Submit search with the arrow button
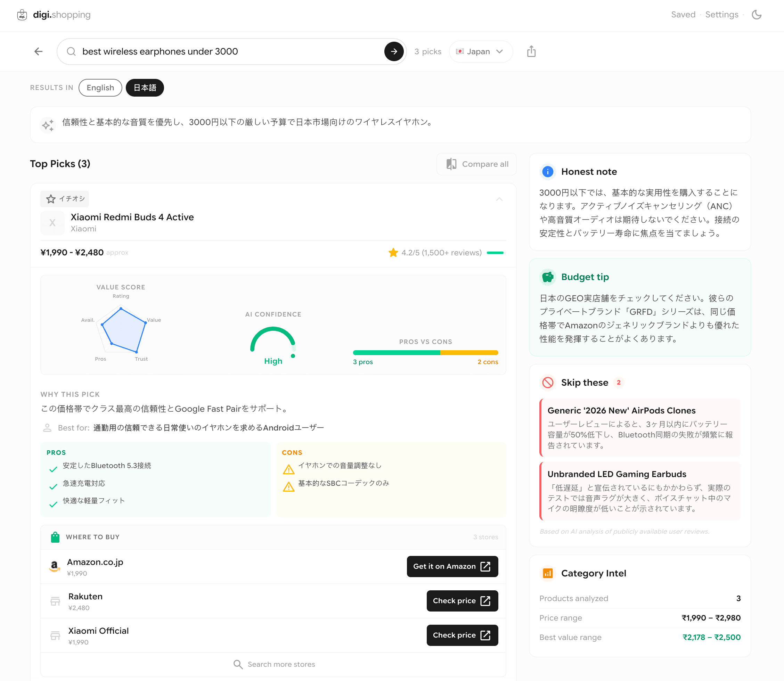 click(394, 51)
